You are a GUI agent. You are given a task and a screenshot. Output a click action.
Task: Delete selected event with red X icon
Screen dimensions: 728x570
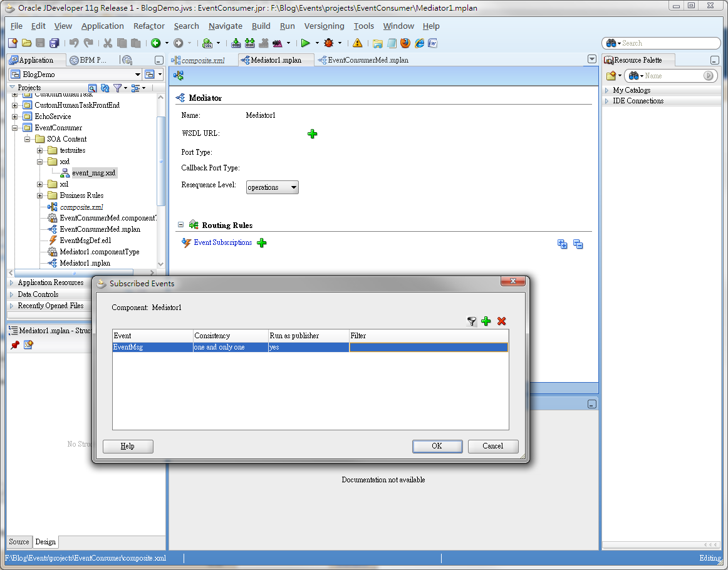tap(501, 321)
